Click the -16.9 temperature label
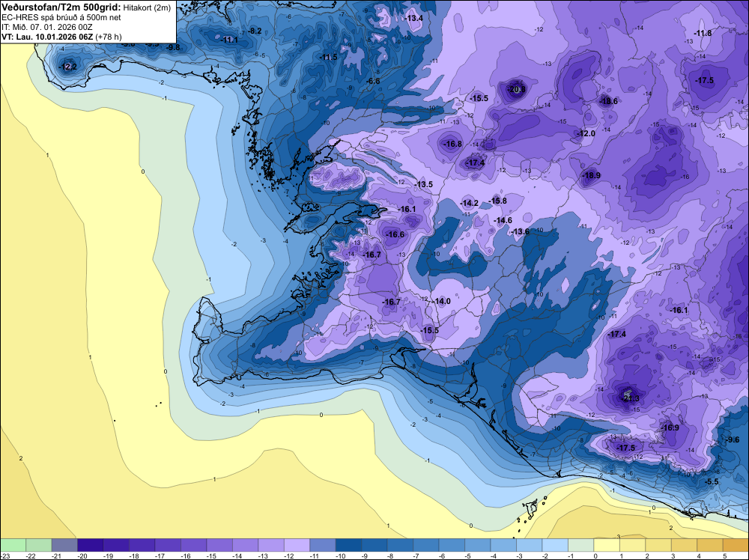Screen dimensions: 749x560 tap(670, 427)
